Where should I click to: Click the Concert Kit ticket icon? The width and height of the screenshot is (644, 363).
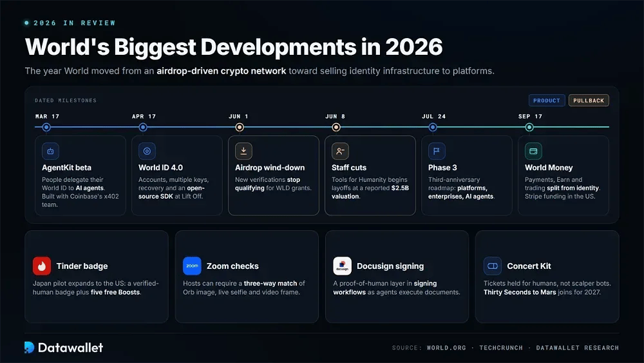click(493, 266)
